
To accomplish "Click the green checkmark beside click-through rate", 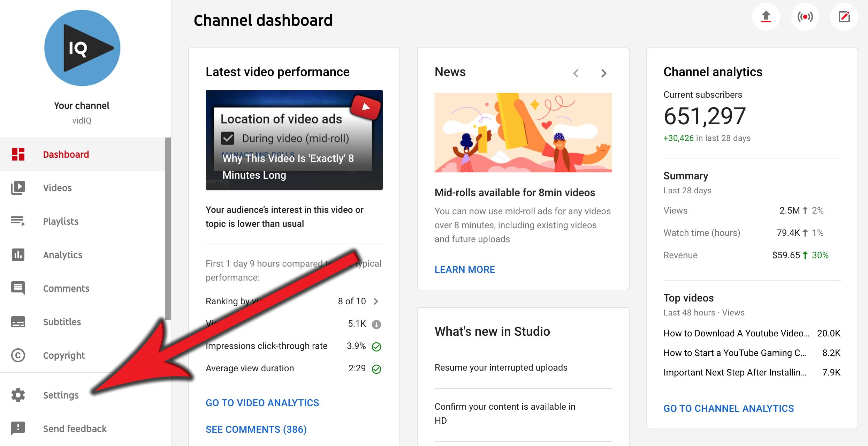I will click(x=376, y=347).
